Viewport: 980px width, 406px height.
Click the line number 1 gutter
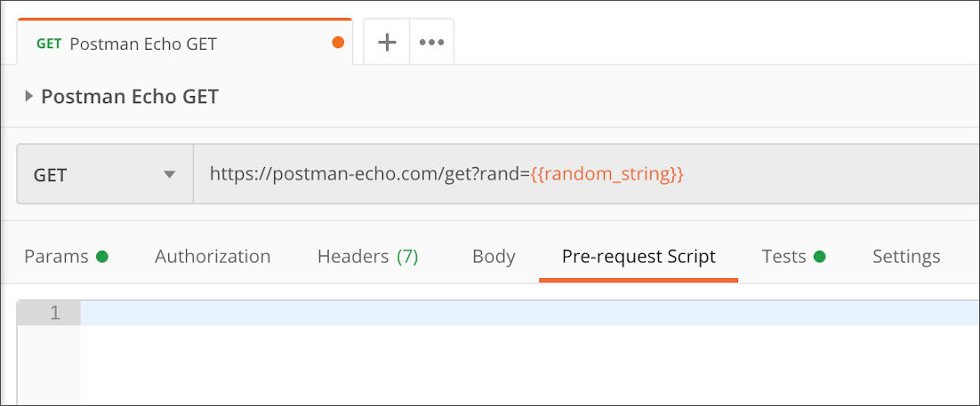click(49, 313)
